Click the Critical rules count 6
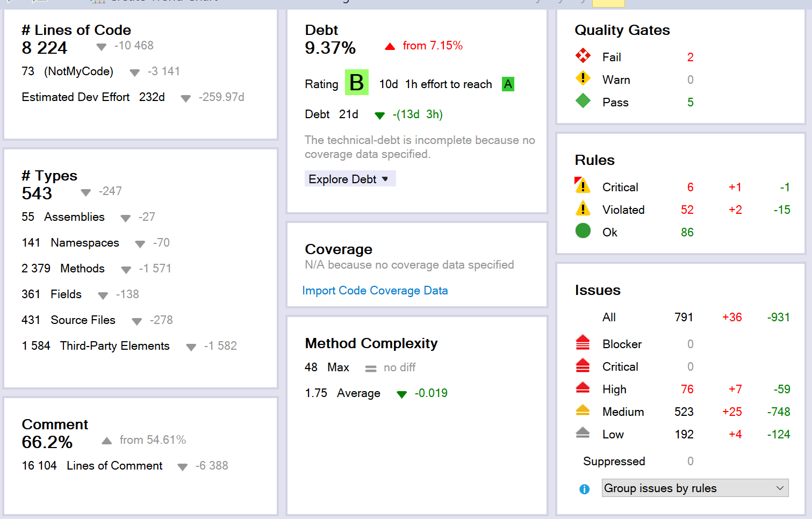Viewport: 812px width, 519px height. (690, 188)
